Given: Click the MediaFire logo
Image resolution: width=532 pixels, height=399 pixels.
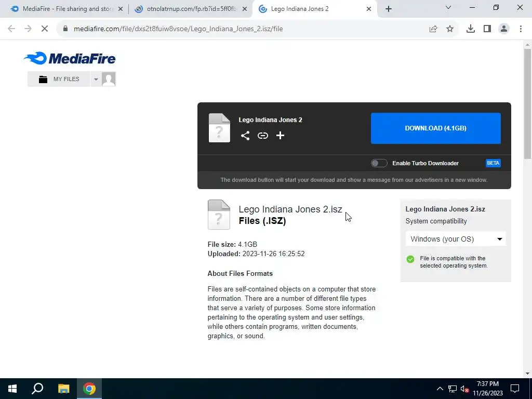Looking at the screenshot, I should 70,58.
